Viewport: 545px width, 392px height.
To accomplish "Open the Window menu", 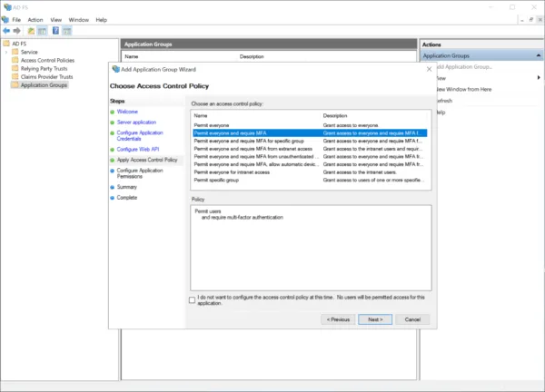I will [x=78, y=20].
